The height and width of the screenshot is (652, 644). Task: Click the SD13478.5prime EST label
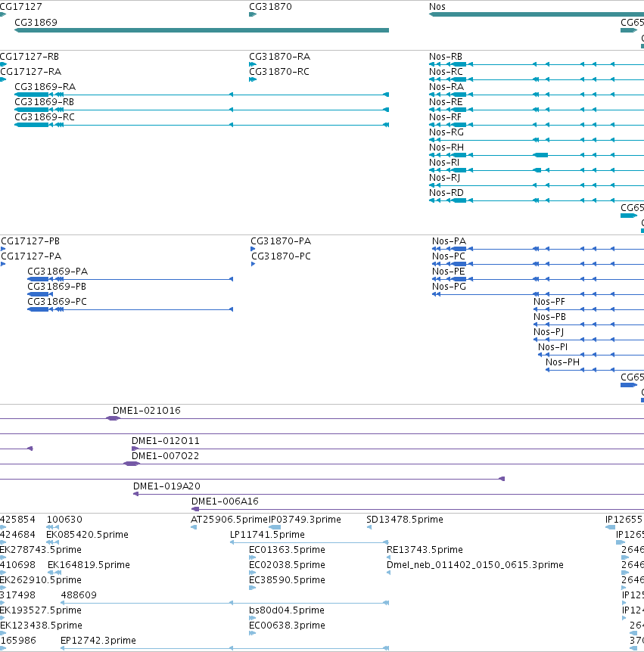pyautogui.click(x=405, y=520)
